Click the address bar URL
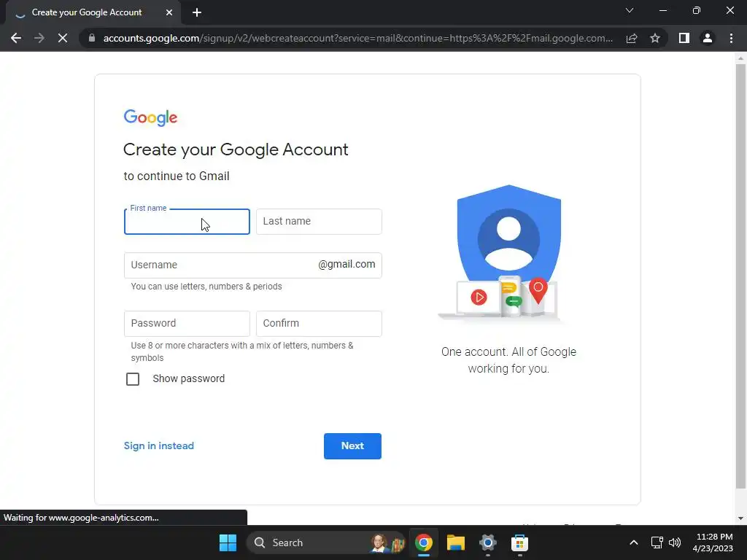 [x=357, y=38]
